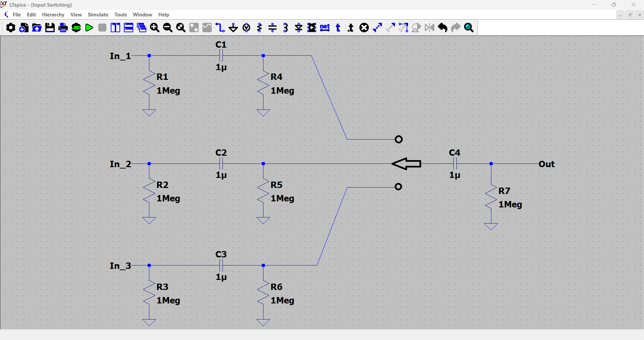644x340 pixels.
Task: Select the Duplicate (copy) tool
Action: 377,28
